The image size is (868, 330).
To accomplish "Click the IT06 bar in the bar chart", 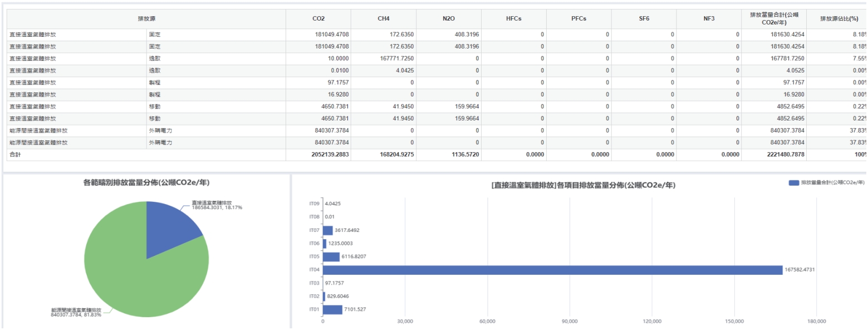I will 325,244.
